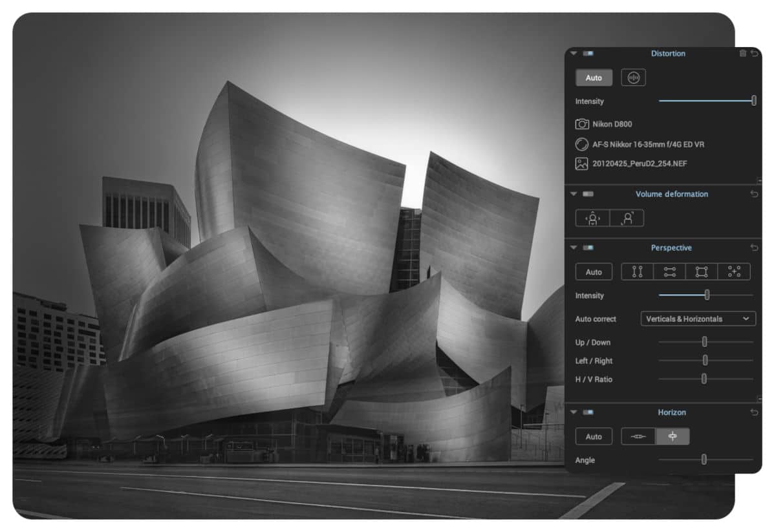The image size is (776, 532).
Task: Pick the horizontal horizon line tool
Action: (638, 437)
